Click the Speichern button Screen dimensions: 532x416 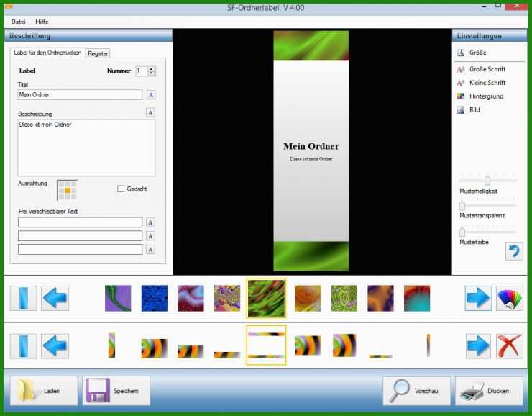click(116, 391)
